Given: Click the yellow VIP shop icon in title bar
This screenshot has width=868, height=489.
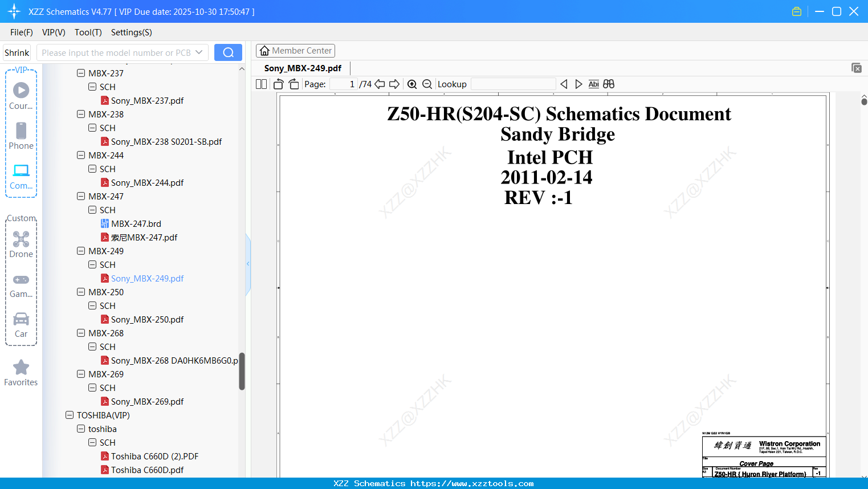Looking at the screenshot, I should point(797,11).
